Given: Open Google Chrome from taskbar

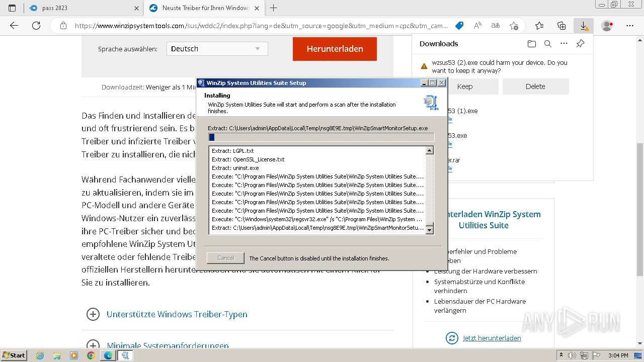Looking at the screenshot, I should tap(91, 355).
